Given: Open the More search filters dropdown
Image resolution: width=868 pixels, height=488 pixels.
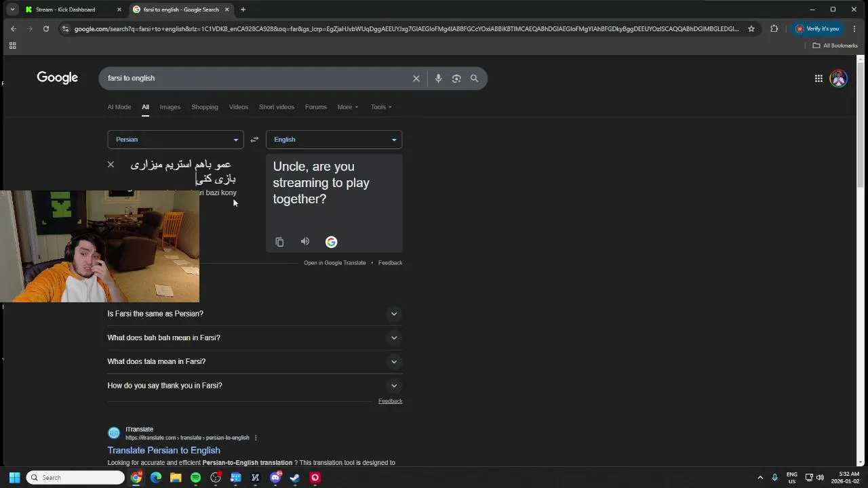Looking at the screenshot, I should (348, 107).
